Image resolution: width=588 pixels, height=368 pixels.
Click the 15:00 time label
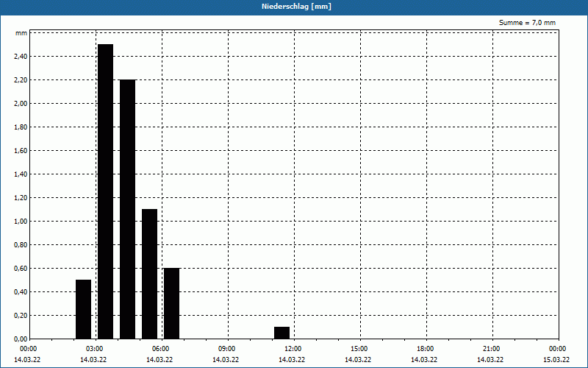click(x=361, y=349)
